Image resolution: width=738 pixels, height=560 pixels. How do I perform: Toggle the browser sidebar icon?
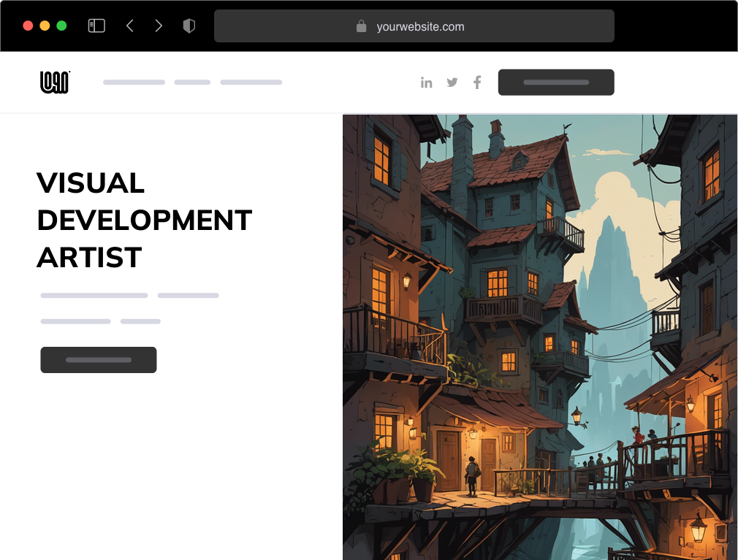pos(96,26)
